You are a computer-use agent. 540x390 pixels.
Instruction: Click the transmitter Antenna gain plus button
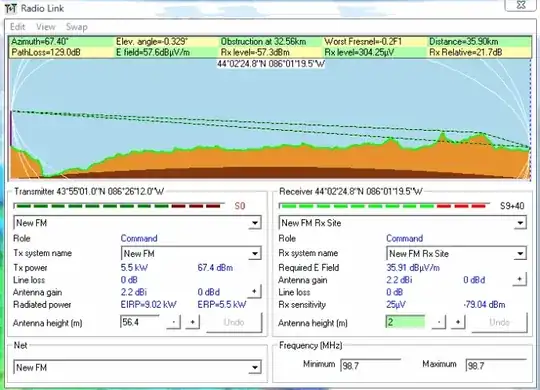click(254, 292)
